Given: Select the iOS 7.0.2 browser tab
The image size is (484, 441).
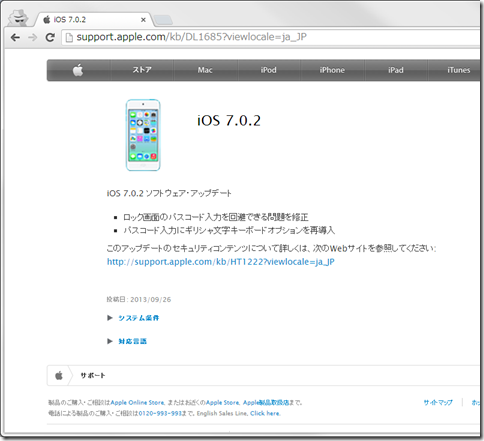Looking at the screenshot, I should pos(93,20).
